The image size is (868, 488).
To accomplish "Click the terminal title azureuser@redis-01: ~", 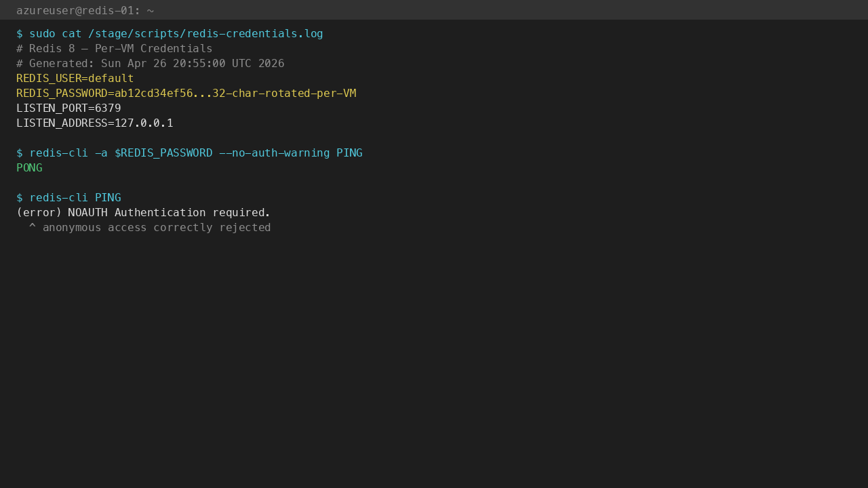I will (85, 10).
